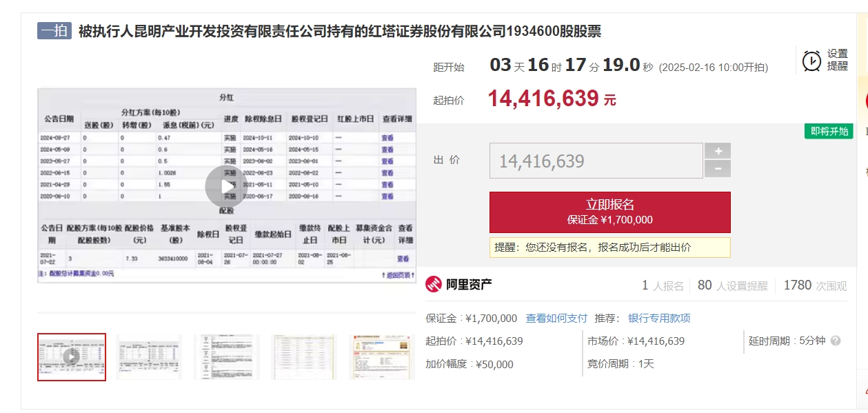Increase bid with the plus stepper
This screenshot has width=868, height=413.
pyautogui.click(x=718, y=151)
